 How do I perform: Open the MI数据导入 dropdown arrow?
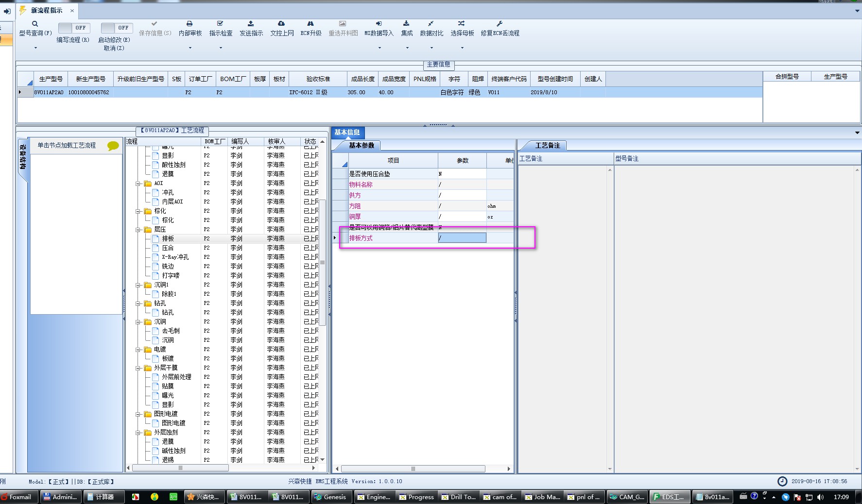pos(379,48)
